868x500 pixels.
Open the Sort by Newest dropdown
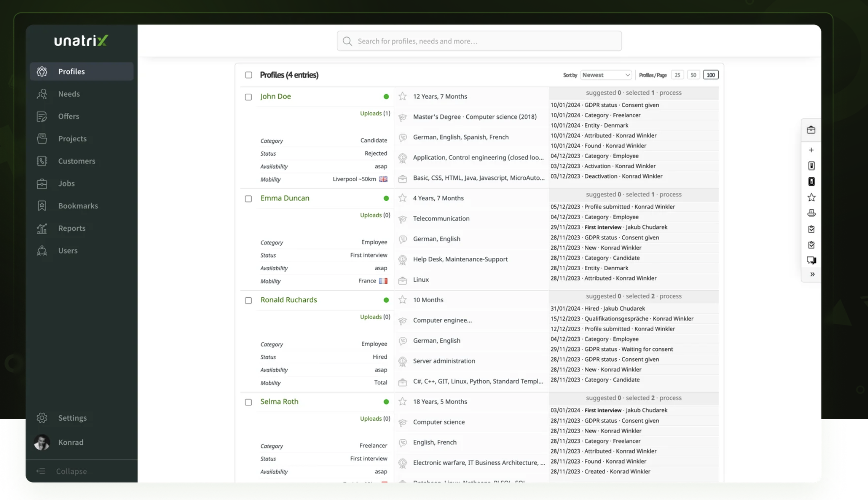coord(605,75)
